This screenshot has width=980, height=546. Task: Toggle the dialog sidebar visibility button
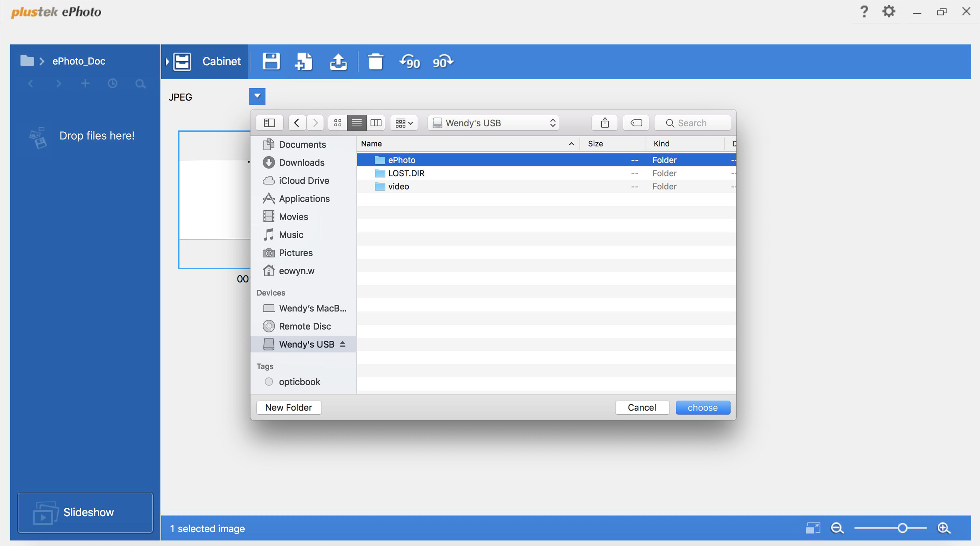[x=269, y=123]
